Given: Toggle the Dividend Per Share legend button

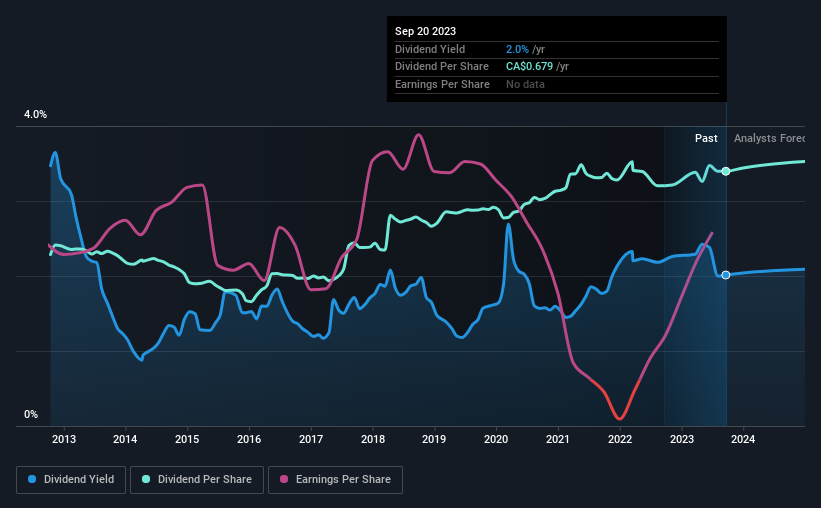Looking at the screenshot, I should coord(197,480).
